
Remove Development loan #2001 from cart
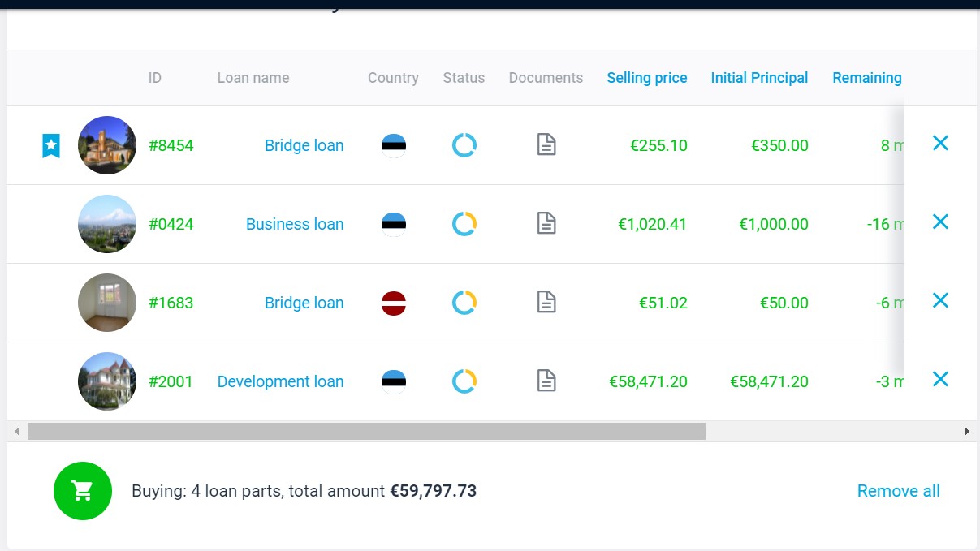pyautogui.click(x=940, y=379)
